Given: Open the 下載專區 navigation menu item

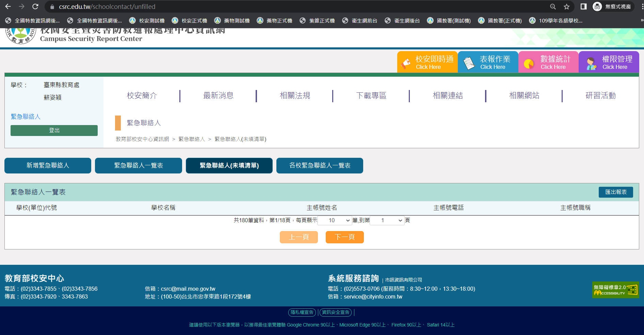Looking at the screenshot, I should click(371, 96).
